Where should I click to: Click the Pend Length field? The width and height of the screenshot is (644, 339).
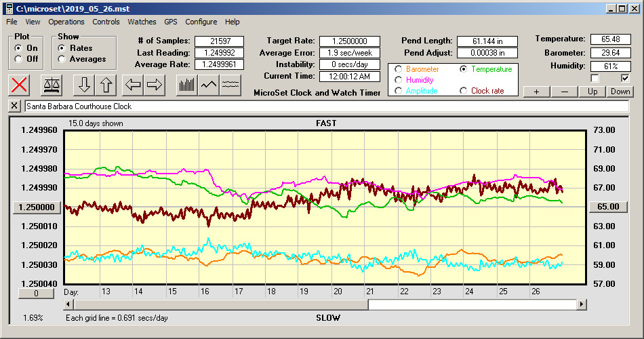487,41
